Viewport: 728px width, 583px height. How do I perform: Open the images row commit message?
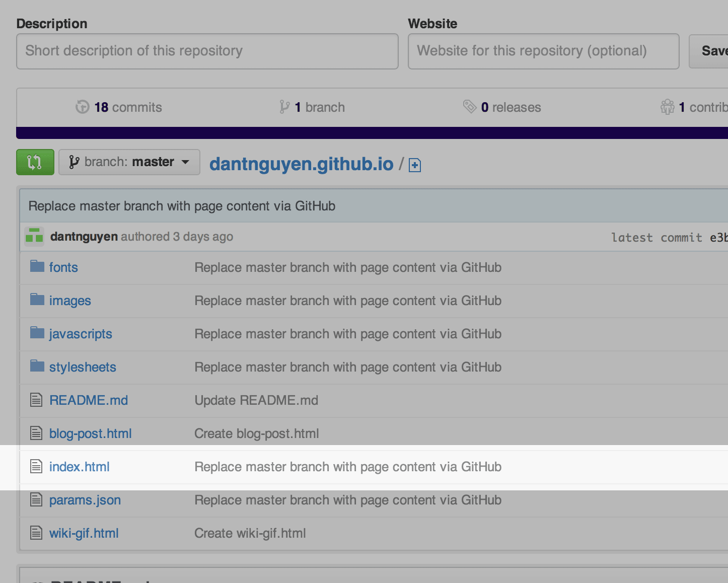pos(348,301)
